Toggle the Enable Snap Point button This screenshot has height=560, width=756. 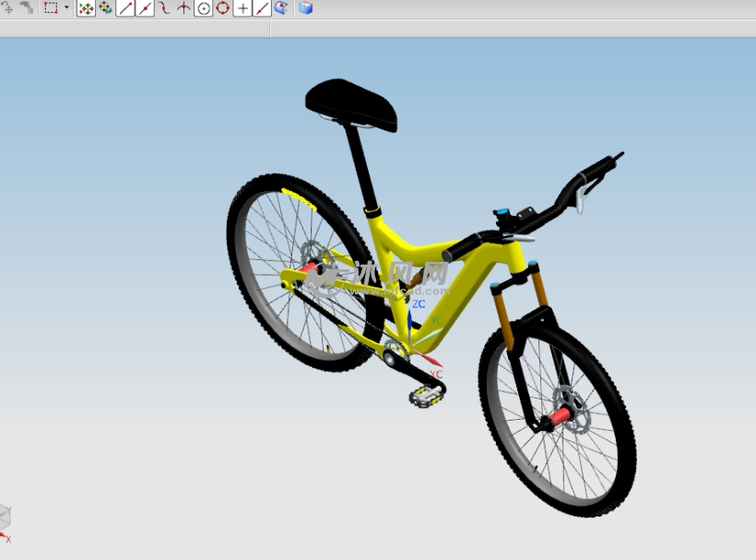tap(86, 8)
